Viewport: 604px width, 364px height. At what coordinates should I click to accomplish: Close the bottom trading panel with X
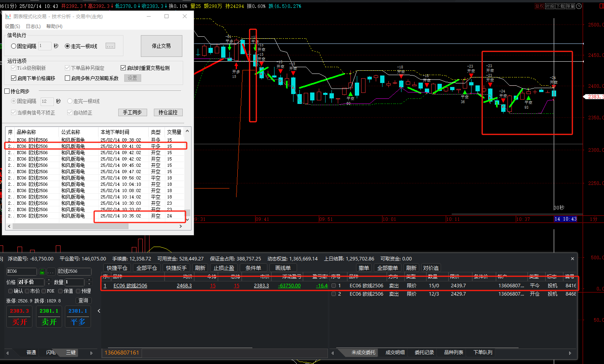[572, 259]
